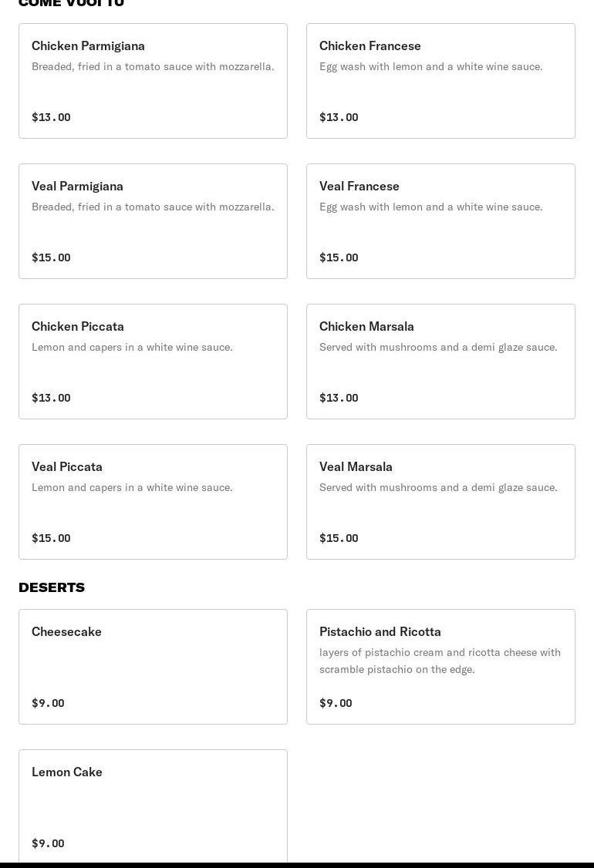Click the COME VUOI TU section heading

click(71, 3)
